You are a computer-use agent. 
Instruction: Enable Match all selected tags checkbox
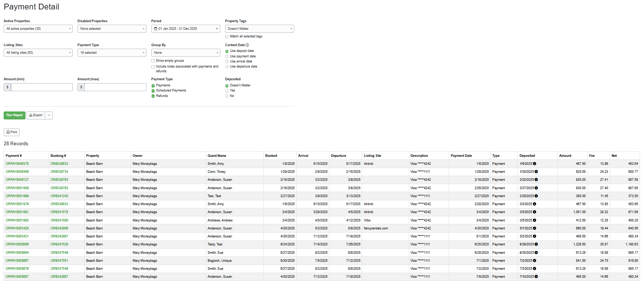[227, 37]
